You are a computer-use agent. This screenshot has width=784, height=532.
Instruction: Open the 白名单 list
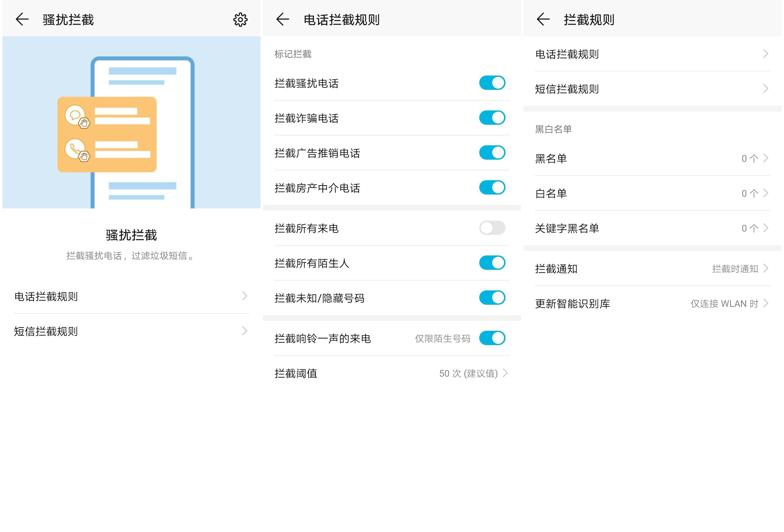tap(651, 193)
